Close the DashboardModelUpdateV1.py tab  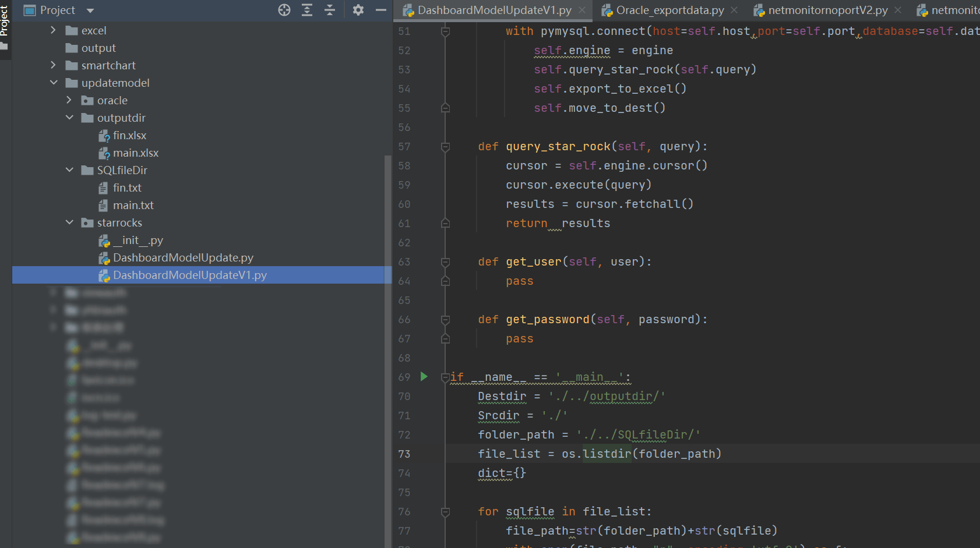582,10
